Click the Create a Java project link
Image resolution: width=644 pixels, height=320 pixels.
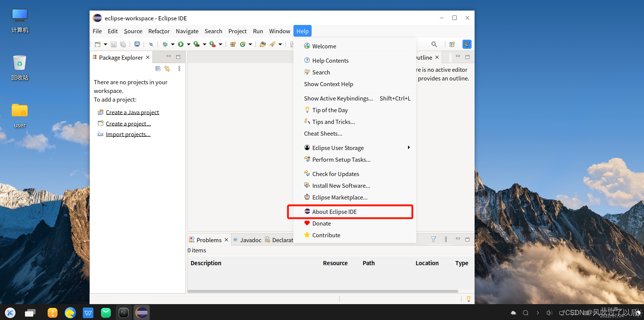pos(132,112)
